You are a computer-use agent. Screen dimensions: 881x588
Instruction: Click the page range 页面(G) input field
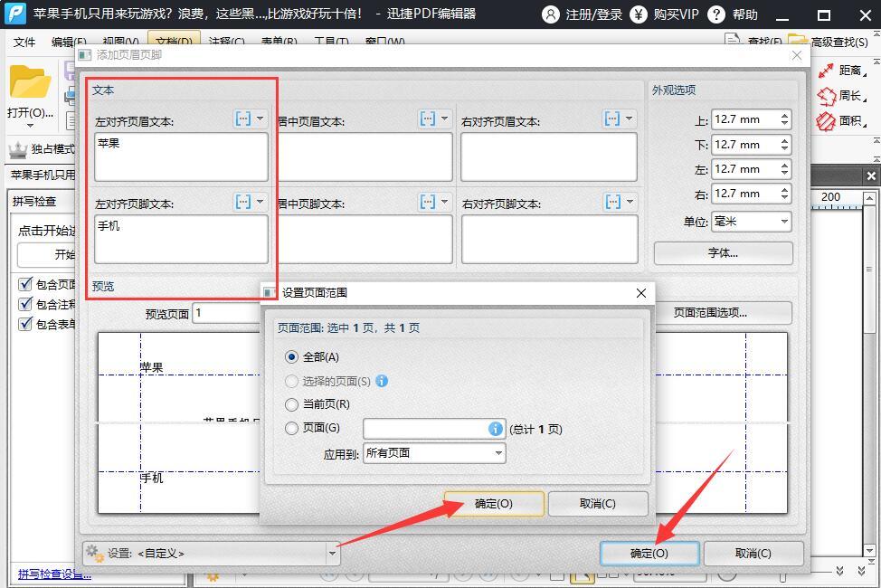point(434,429)
